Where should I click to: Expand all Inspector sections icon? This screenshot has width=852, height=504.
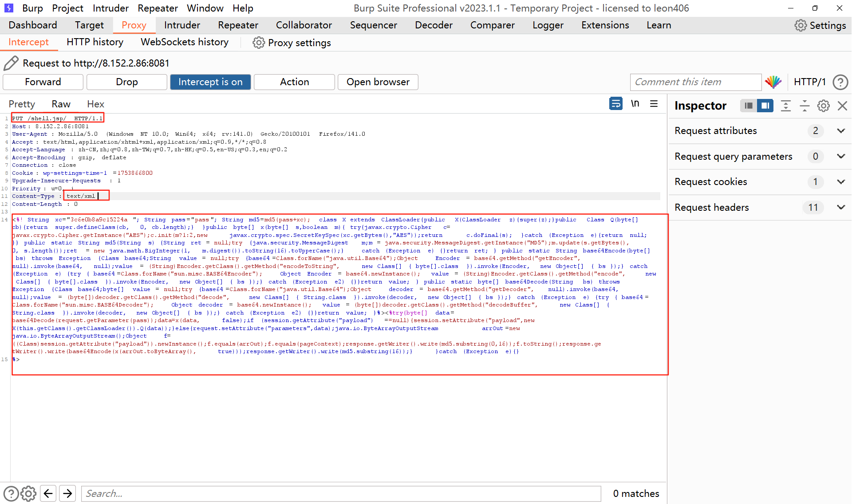[785, 106]
